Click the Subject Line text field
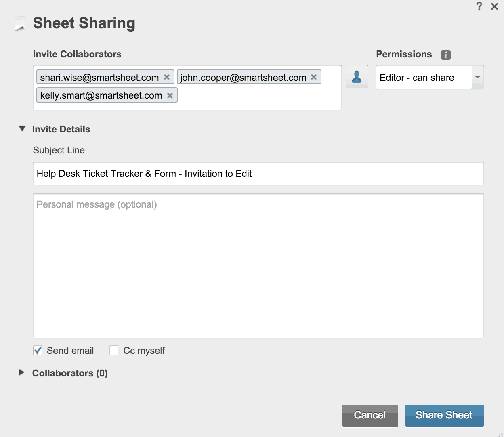Viewport: 504px width, 437px height. pyautogui.click(x=258, y=174)
